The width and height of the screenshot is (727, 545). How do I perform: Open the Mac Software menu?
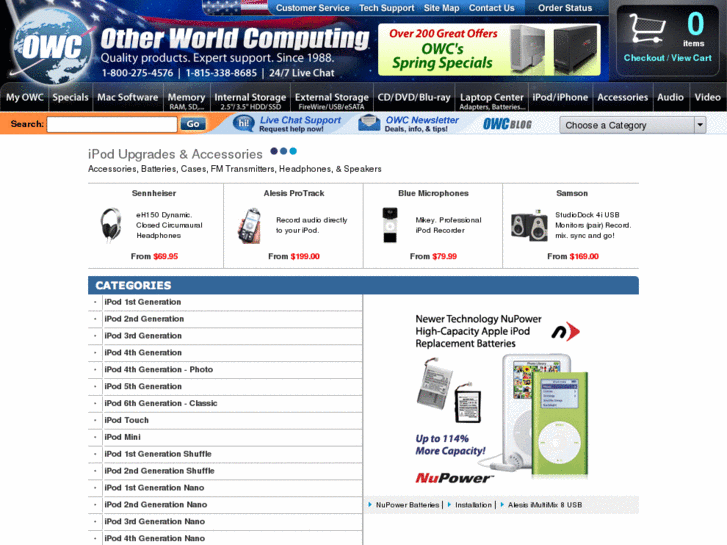pyautogui.click(x=128, y=97)
